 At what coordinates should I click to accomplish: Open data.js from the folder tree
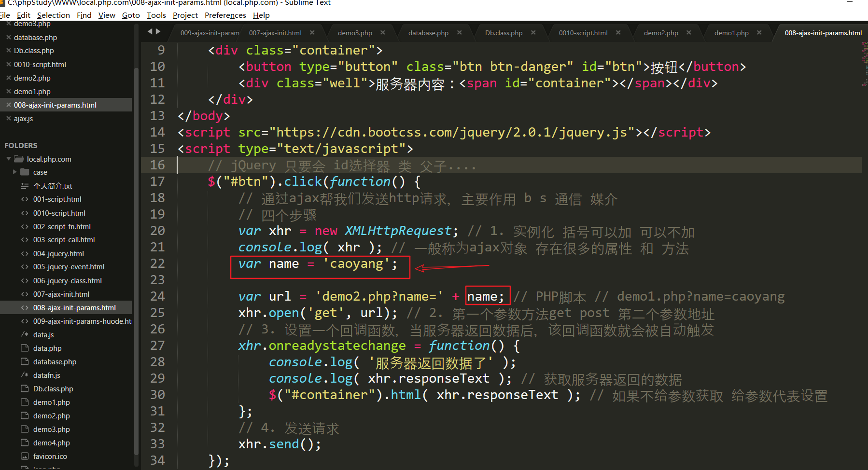(43, 334)
